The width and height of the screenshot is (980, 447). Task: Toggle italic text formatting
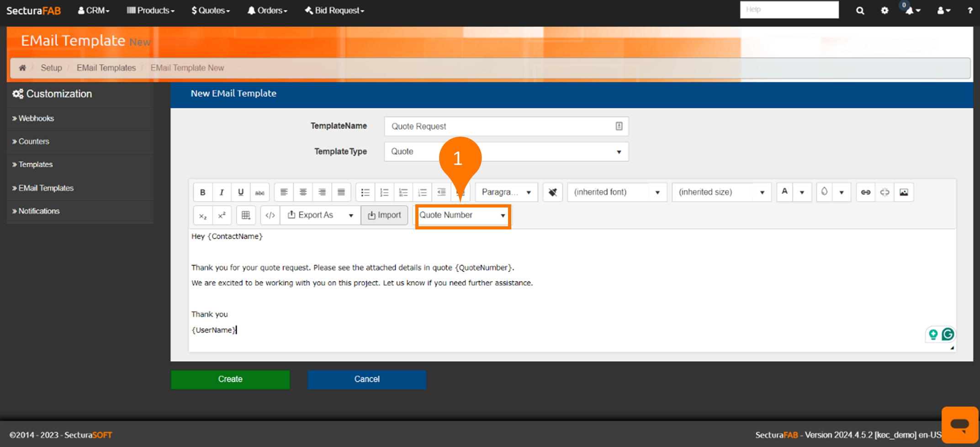point(222,192)
